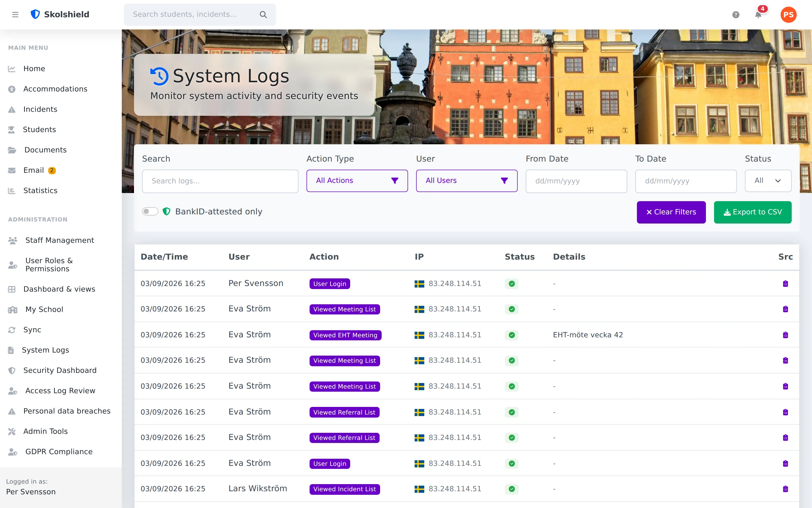Open the help question mark icon
Viewport: 812px width, 508px height.
pyautogui.click(x=736, y=15)
